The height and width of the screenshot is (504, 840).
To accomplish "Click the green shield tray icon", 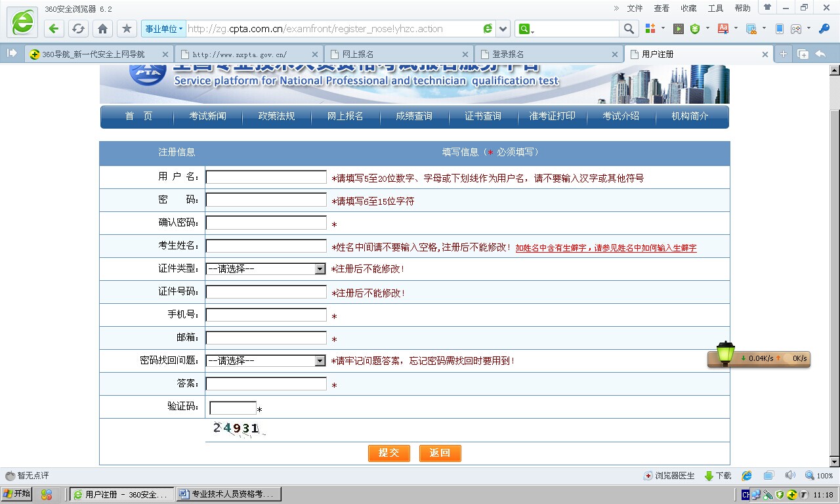I will 780,495.
